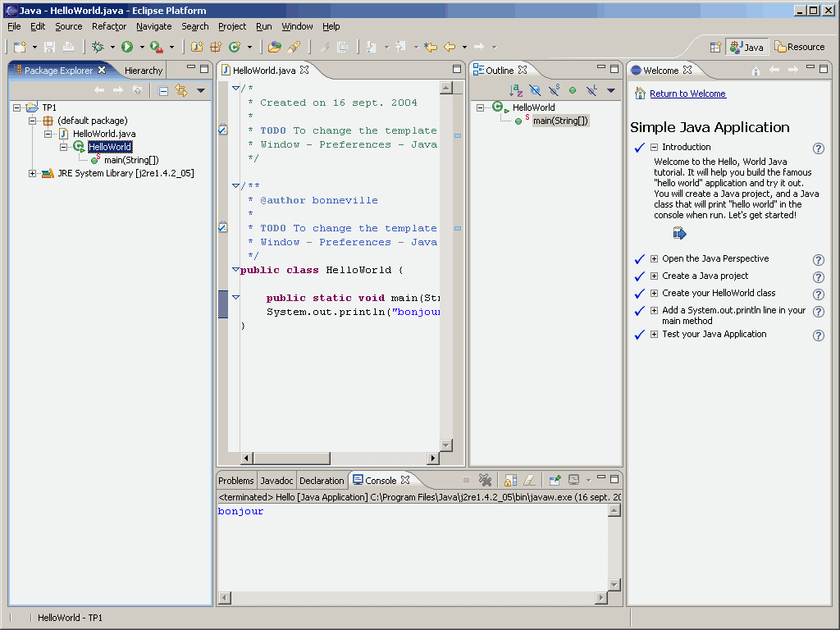Toggle Hide Local Types in Outline
This screenshot has height=630, width=840.
pyautogui.click(x=591, y=90)
